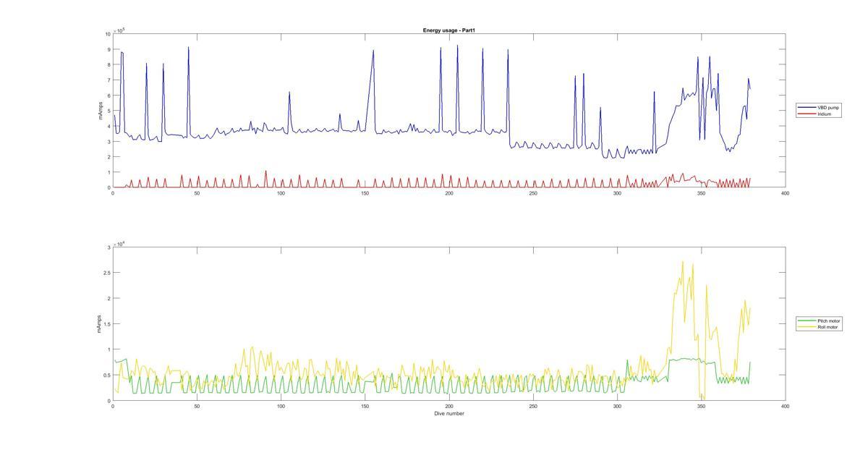The image size is (868, 450).
Task: Click tick label 150 under the upper plot
Action: tap(365, 193)
